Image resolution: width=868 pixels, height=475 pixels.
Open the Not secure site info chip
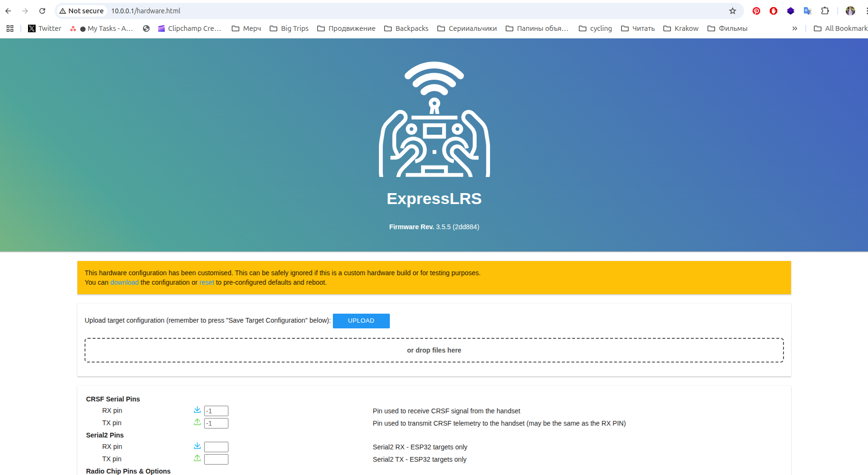(82, 11)
